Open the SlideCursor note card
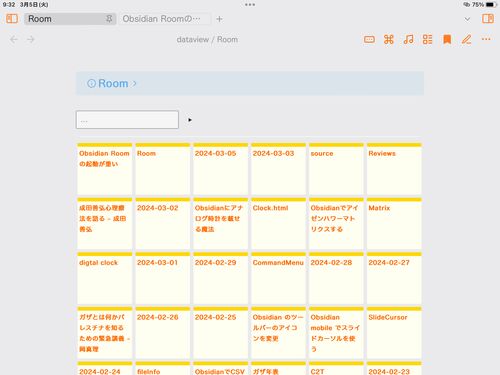500x375 pixels. point(394,333)
